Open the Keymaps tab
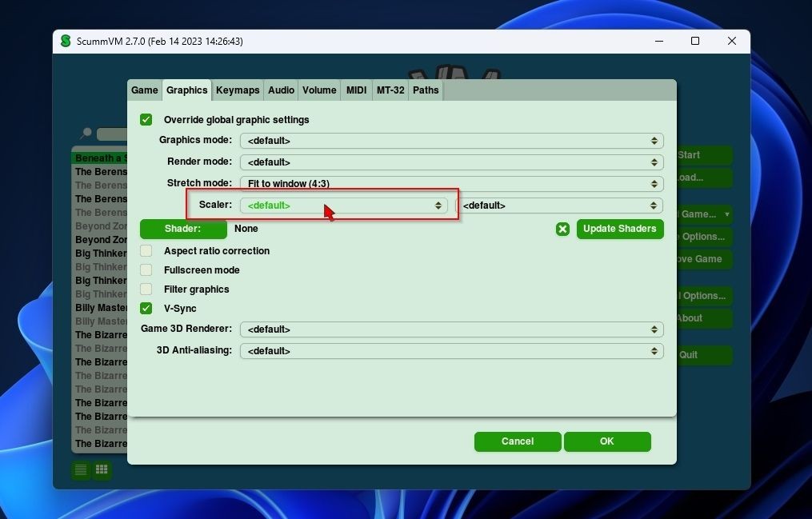The height and width of the screenshot is (519, 812). point(238,90)
